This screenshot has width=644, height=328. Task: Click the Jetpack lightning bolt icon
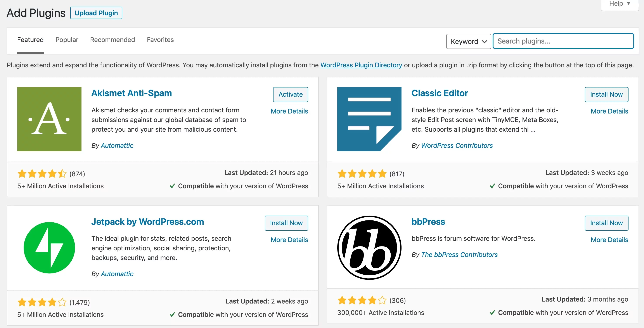(49, 248)
